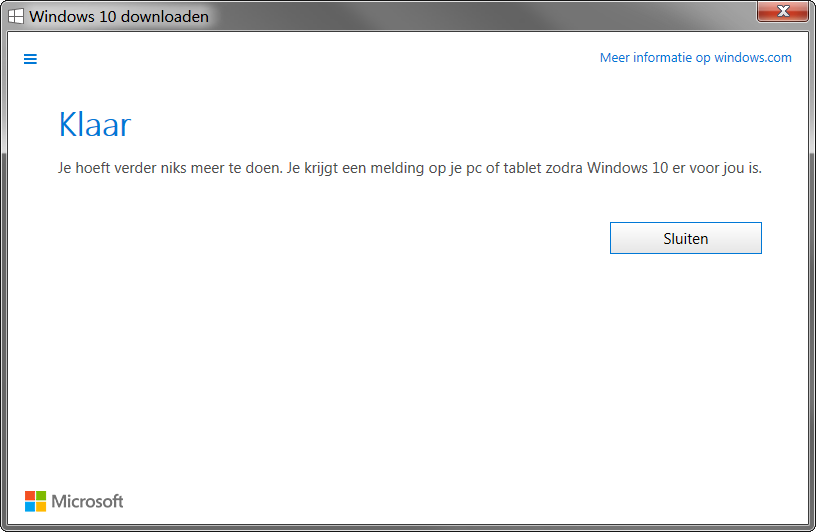Close the dialog with red X button
Screen dimensions: 816x532
782,11
